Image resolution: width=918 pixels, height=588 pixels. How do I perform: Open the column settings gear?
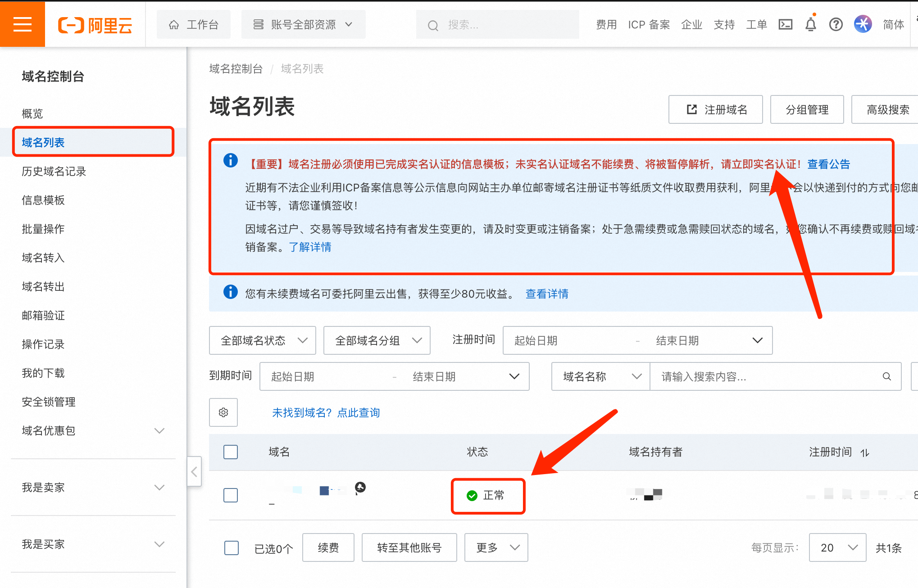223,412
